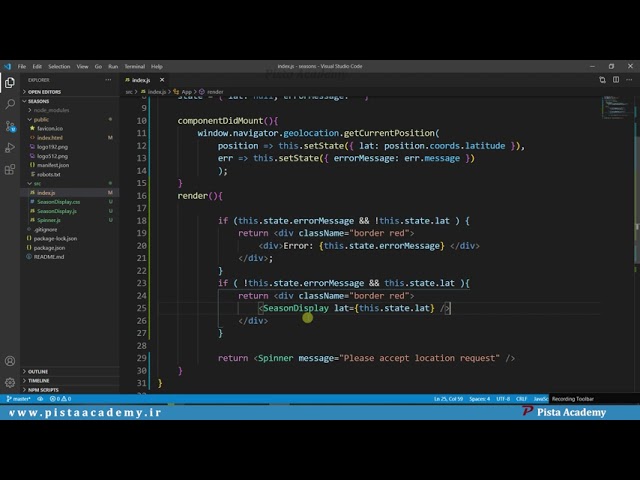
Task: Click the render breadcrumb segment
Action: (211, 92)
